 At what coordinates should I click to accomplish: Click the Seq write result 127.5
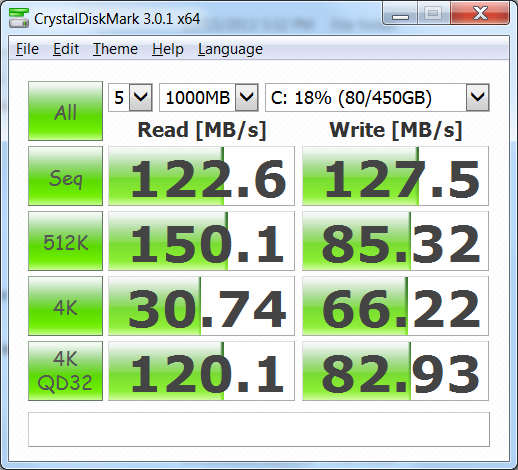point(395,176)
